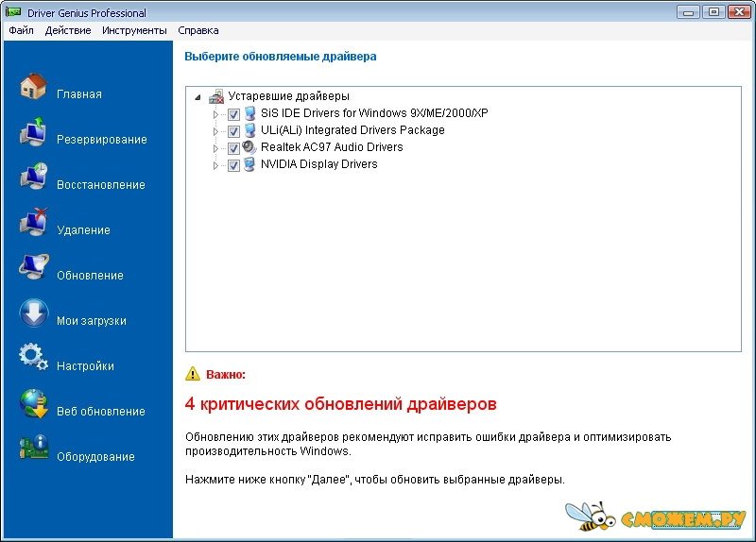Select the Восстановление restore icon
Screen dimensions: 756x542
pyautogui.click(x=34, y=178)
